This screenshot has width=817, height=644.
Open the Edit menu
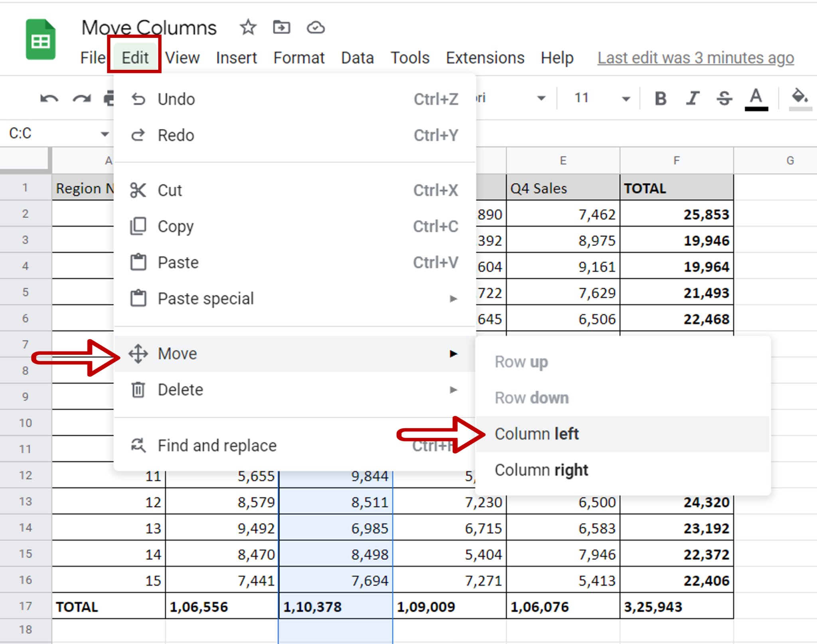click(135, 58)
